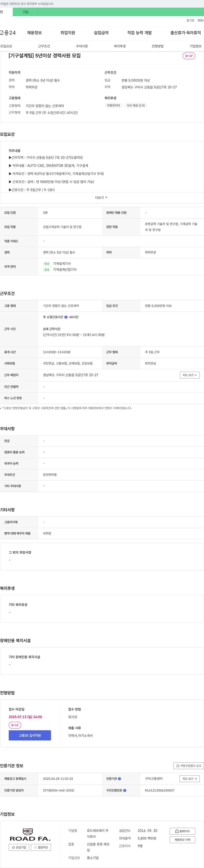Open the 직업 능력 개발 menu
Screen dimensions: 204x868
click(x=139, y=33)
